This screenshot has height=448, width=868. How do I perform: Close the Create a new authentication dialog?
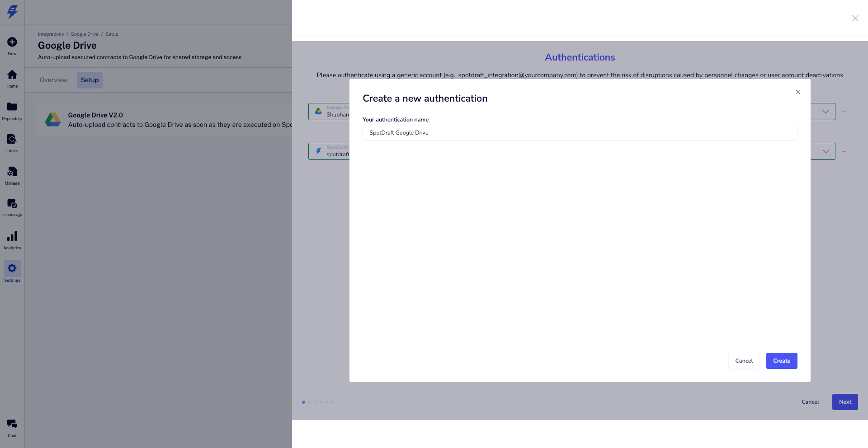pos(798,92)
